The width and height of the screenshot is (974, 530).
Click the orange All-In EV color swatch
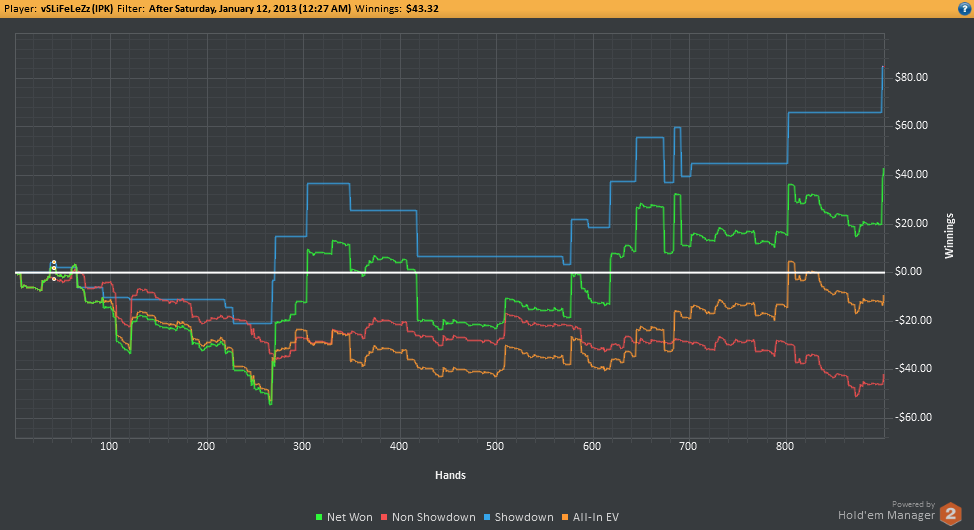(565, 517)
